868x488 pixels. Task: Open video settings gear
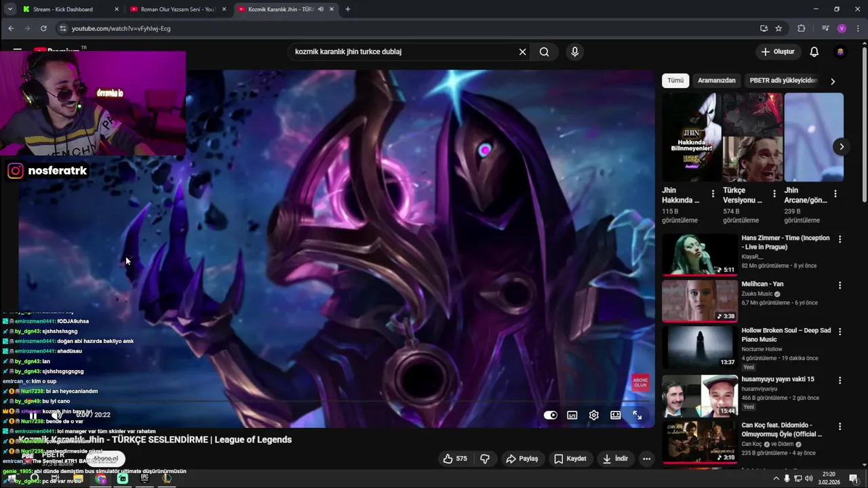pos(594,415)
